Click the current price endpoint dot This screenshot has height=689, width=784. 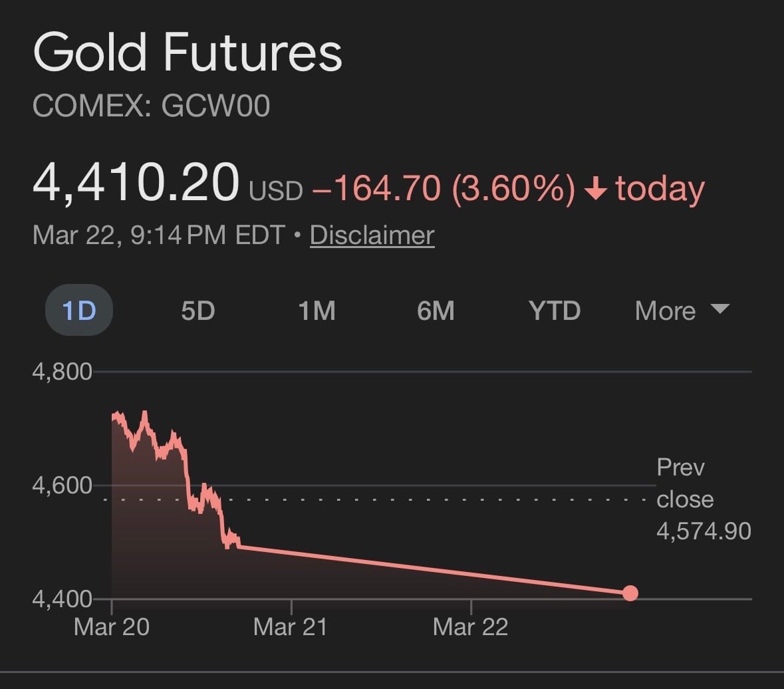click(630, 593)
